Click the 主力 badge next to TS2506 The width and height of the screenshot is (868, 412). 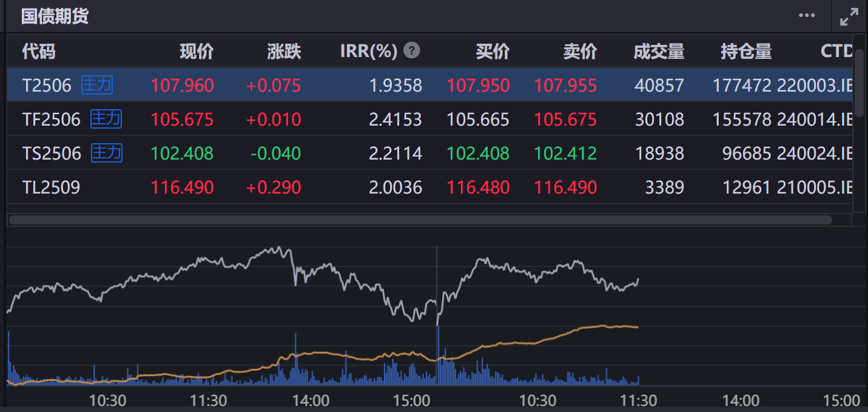pyautogui.click(x=106, y=153)
